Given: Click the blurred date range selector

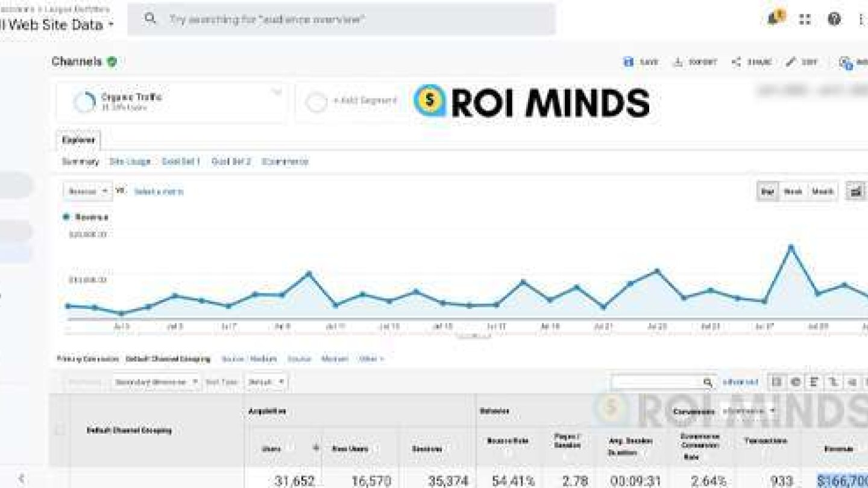Looking at the screenshot, I should click(x=811, y=92).
